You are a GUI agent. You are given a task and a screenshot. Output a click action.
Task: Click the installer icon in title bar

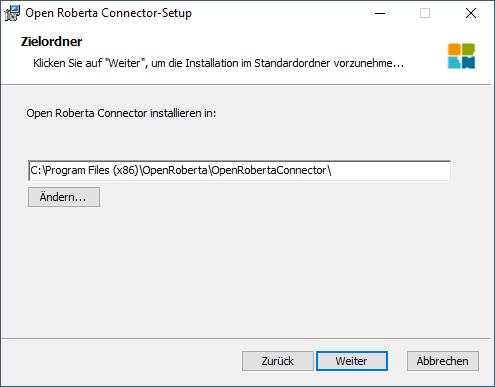tap(12, 13)
